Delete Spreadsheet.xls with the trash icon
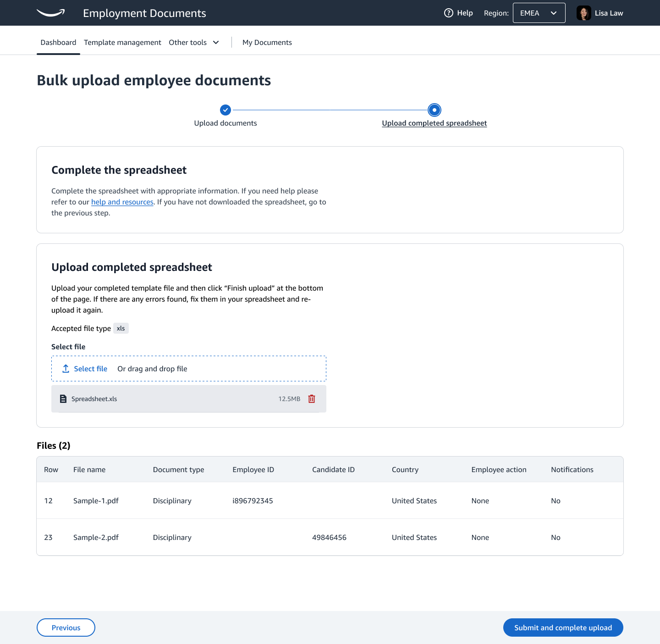Image resolution: width=660 pixels, height=644 pixels. click(312, 399)
